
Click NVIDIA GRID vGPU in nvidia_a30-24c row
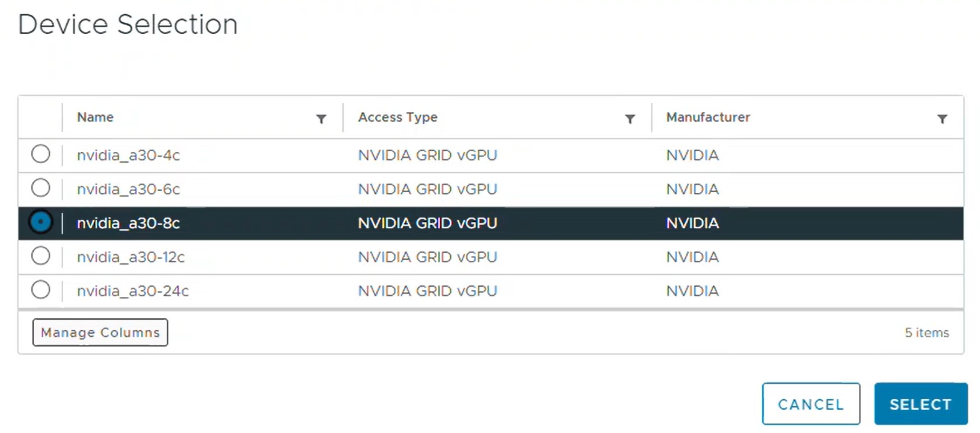(x=427, y=291)
